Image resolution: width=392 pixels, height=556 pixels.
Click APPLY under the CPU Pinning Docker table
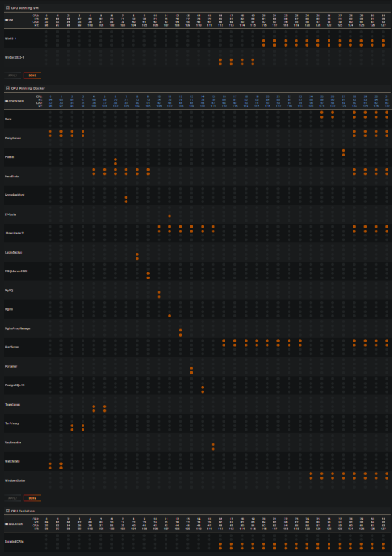click(13, 498)
